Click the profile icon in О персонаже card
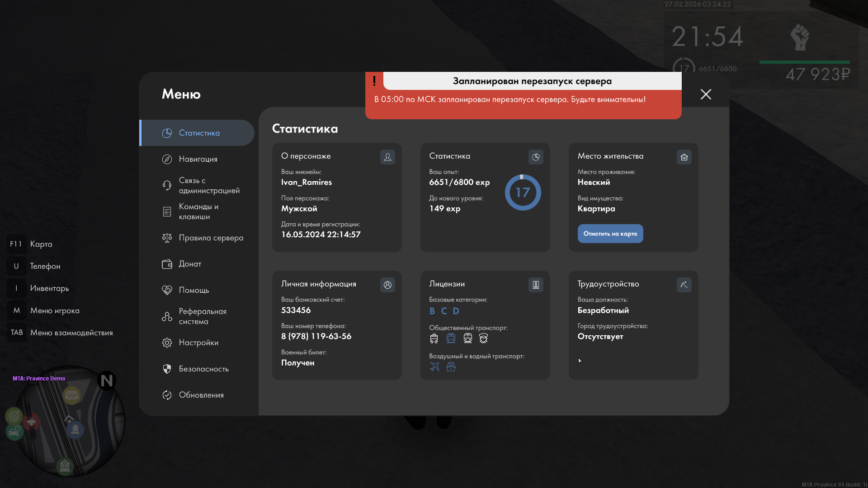This screenshot has width=868, height=488. [x=387, y=157]
